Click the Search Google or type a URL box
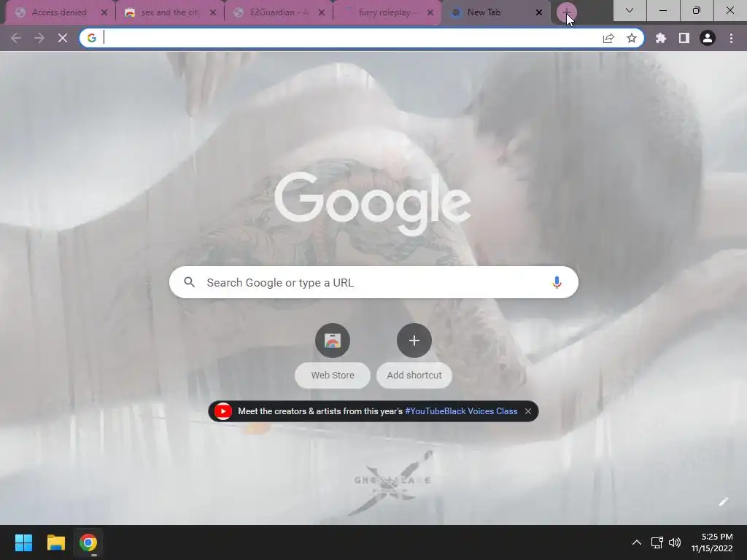 pos(373,282)
